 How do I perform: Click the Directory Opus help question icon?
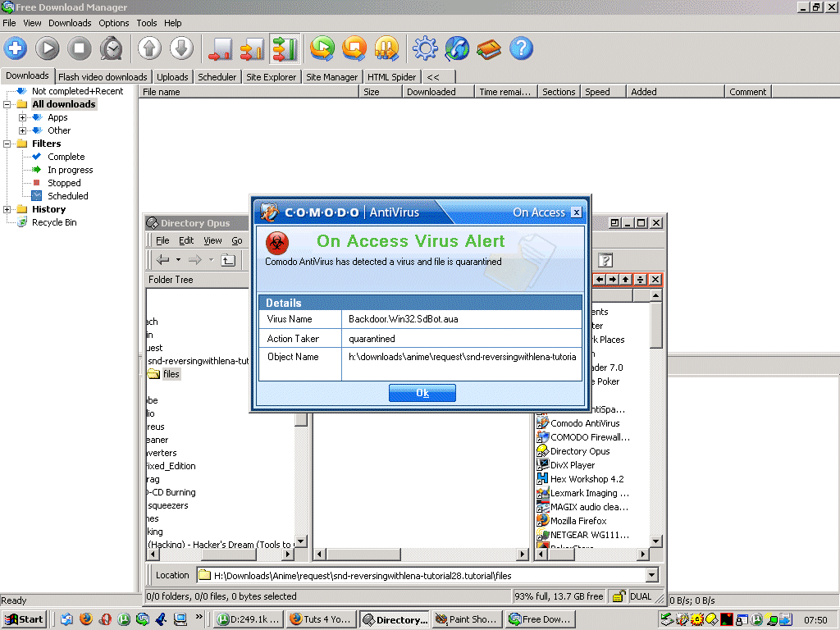pos(605,260)
